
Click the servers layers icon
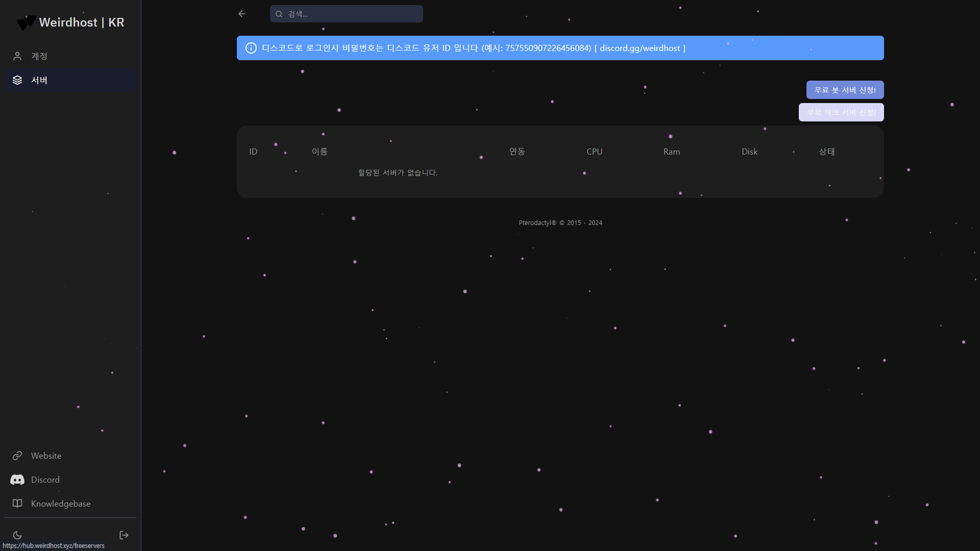tap(17, 80)
